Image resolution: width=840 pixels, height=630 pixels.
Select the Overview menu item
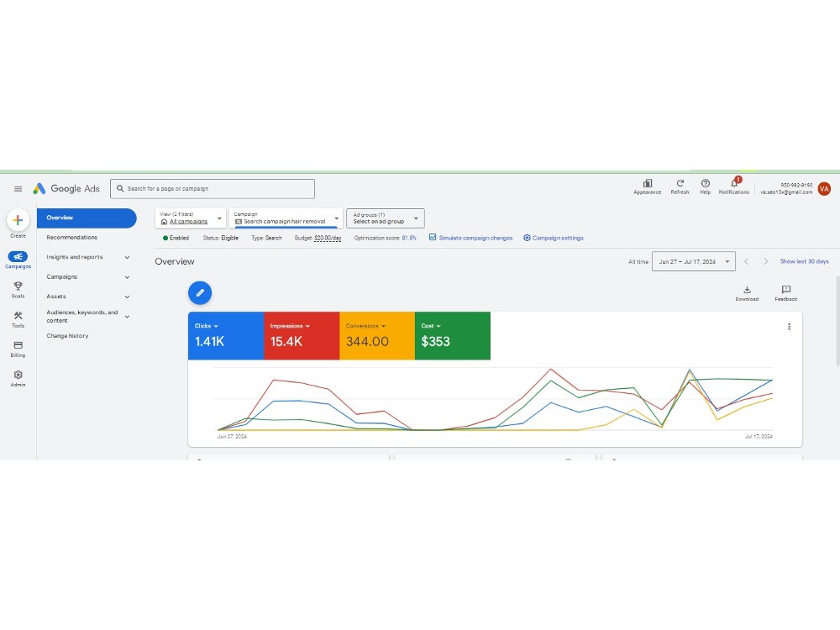[87, 218]
